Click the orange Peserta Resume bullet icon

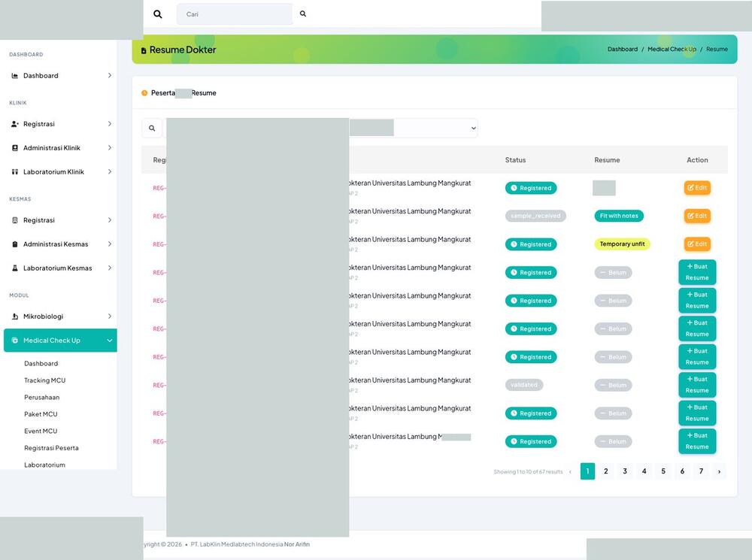[144, 93]
